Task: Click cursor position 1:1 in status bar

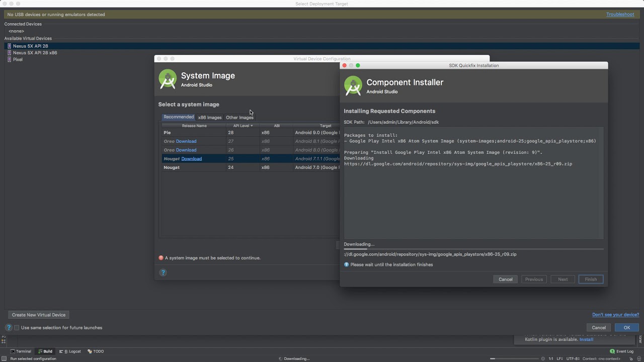Action: (551, 358)
